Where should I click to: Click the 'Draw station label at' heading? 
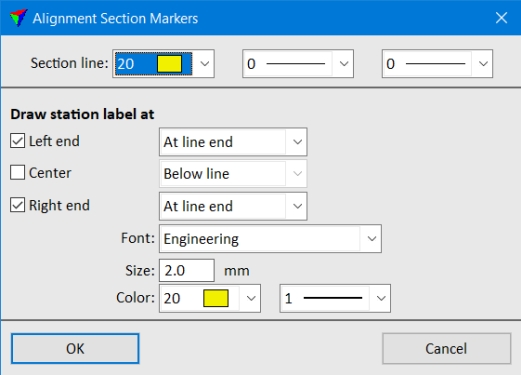click(x=82, y=114)
